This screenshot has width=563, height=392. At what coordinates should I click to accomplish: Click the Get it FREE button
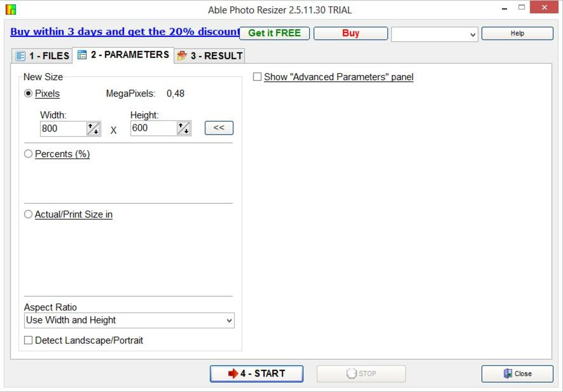pyautogui.click(x=274, y=33)
